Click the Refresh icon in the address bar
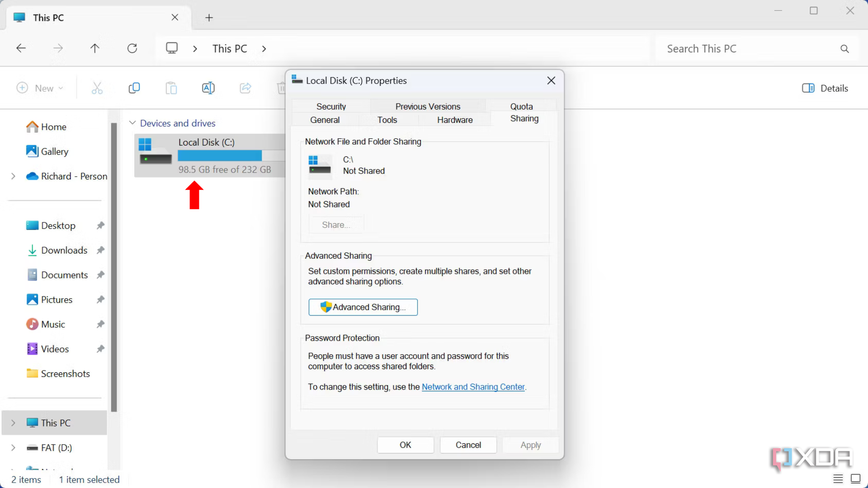Image resolution: width=868 pixels, height=488 pixels. tap(132, 48)
